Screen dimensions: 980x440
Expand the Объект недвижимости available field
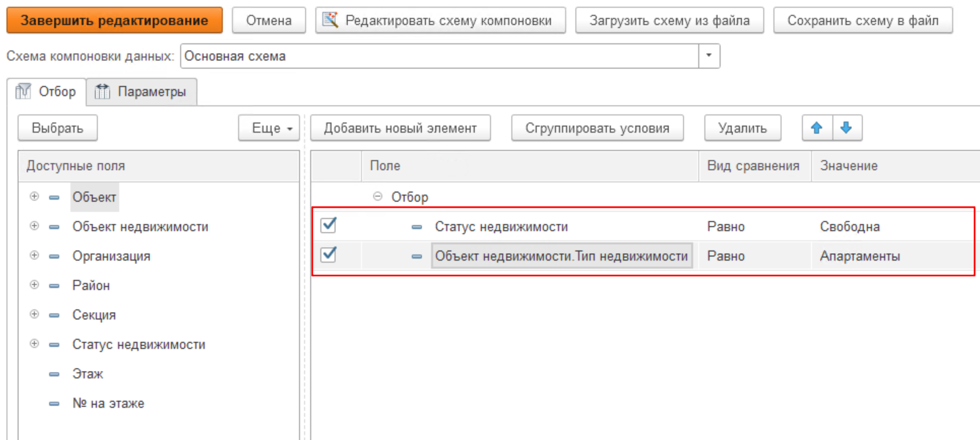[34, 227]
